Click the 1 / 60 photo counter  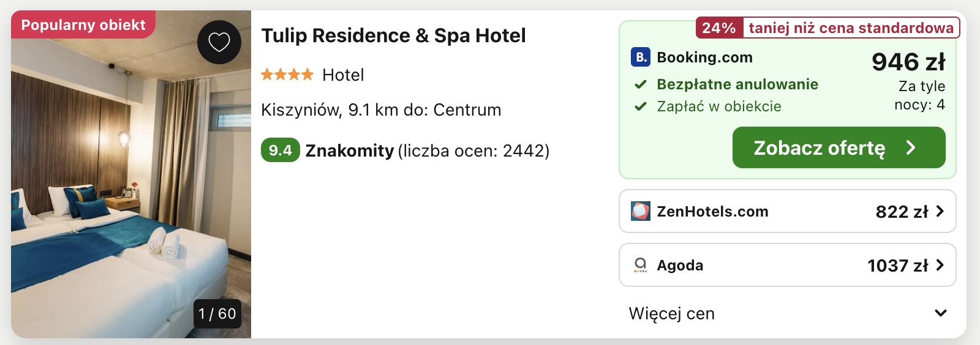[217, 314]
